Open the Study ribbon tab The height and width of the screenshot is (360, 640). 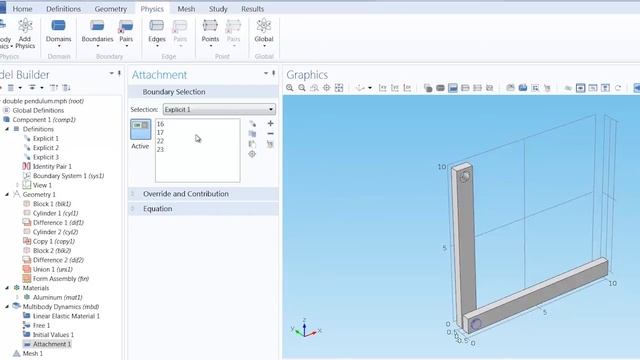(218, 9)
